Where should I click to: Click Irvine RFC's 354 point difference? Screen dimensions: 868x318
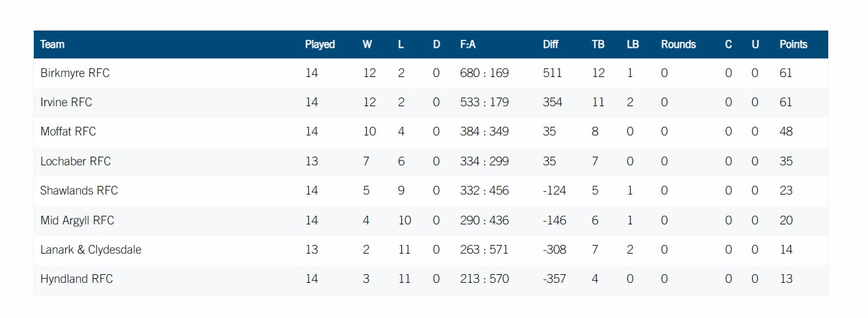point(552,102)
